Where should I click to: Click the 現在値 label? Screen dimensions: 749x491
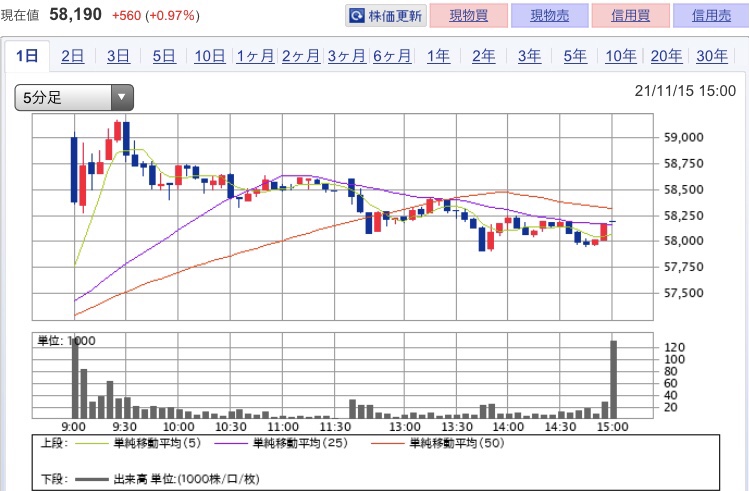(20, 15)
